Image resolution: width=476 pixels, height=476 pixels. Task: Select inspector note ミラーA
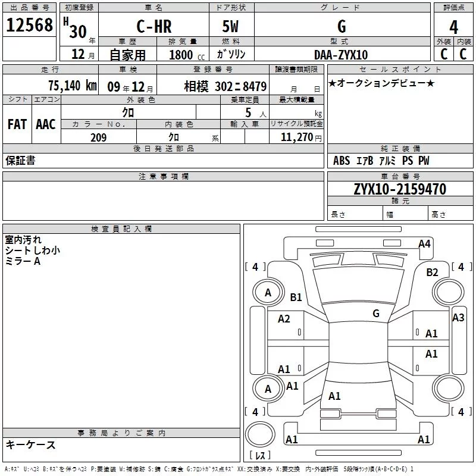pyautogui.click(x=23, y=261)
